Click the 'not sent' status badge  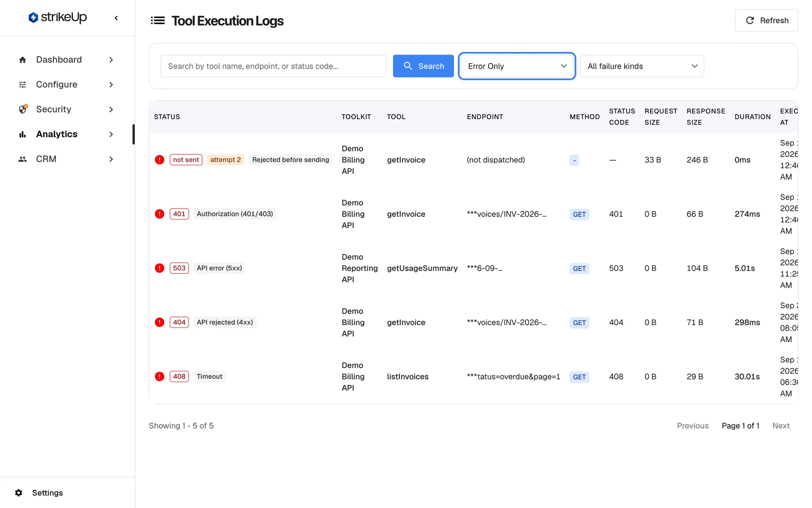click(x=186, y=160)
